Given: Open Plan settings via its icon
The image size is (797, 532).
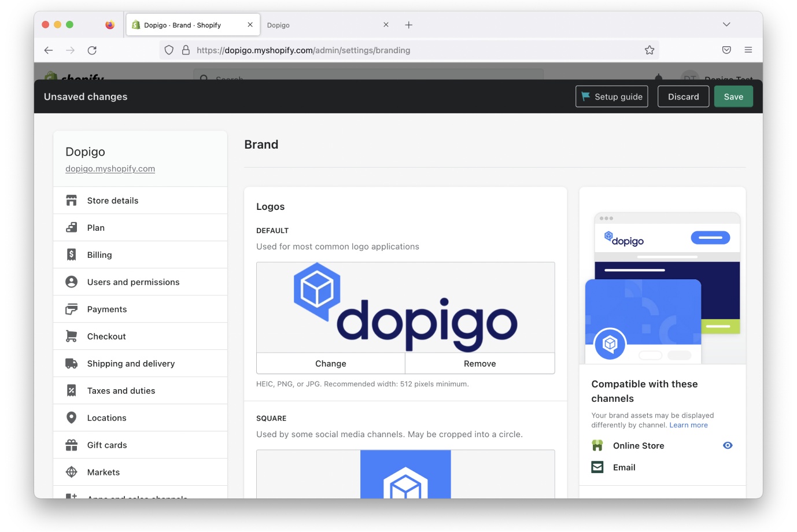Looking at the screenshot, I should 72,227.
